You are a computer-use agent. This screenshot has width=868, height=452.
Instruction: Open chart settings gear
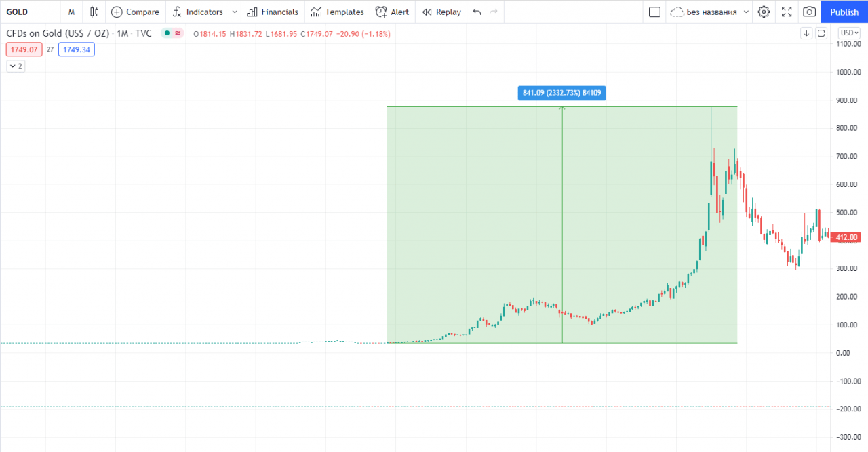(764, 12)
